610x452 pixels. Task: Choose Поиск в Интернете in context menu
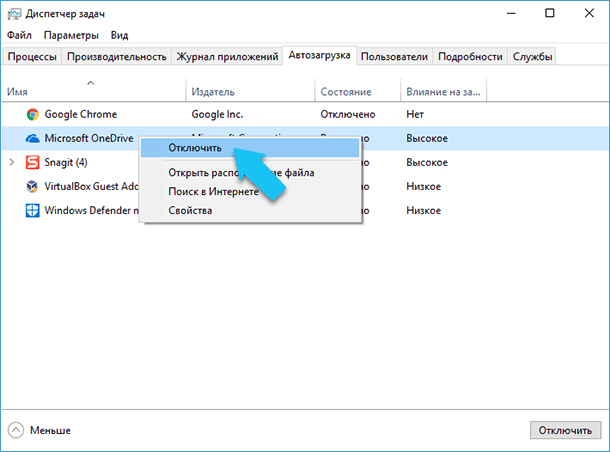click(250, 192)
